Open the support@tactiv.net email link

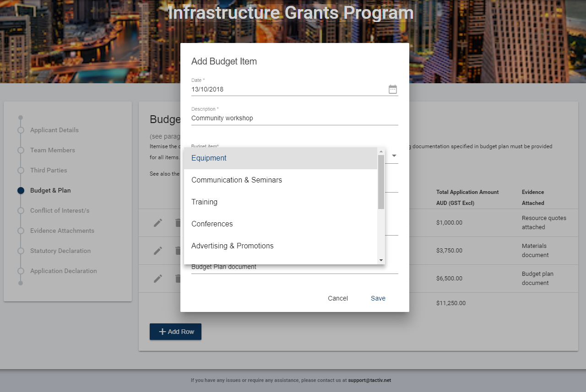pos(369,380)
